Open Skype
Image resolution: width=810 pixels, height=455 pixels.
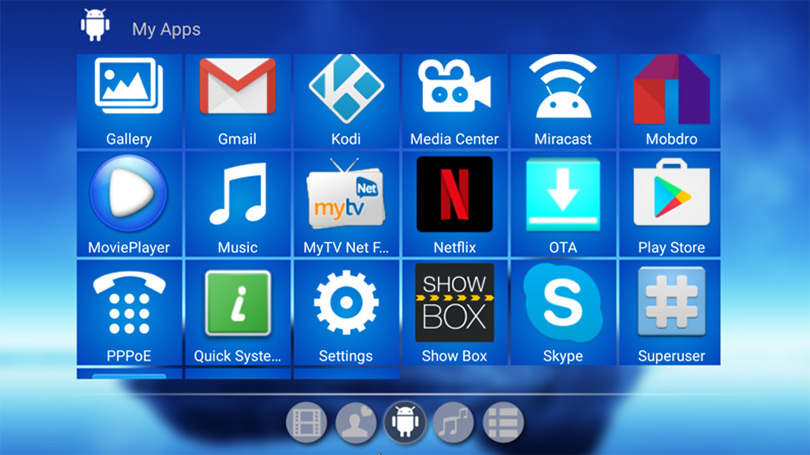coord(562,314)
